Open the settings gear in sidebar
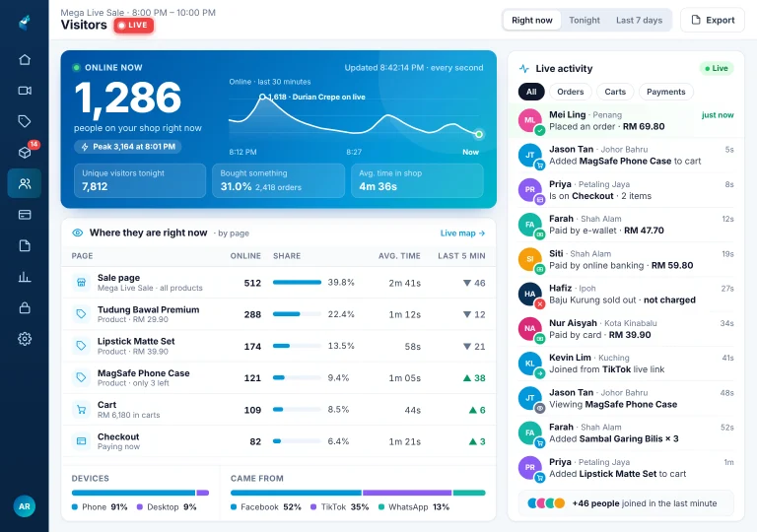 25,339
